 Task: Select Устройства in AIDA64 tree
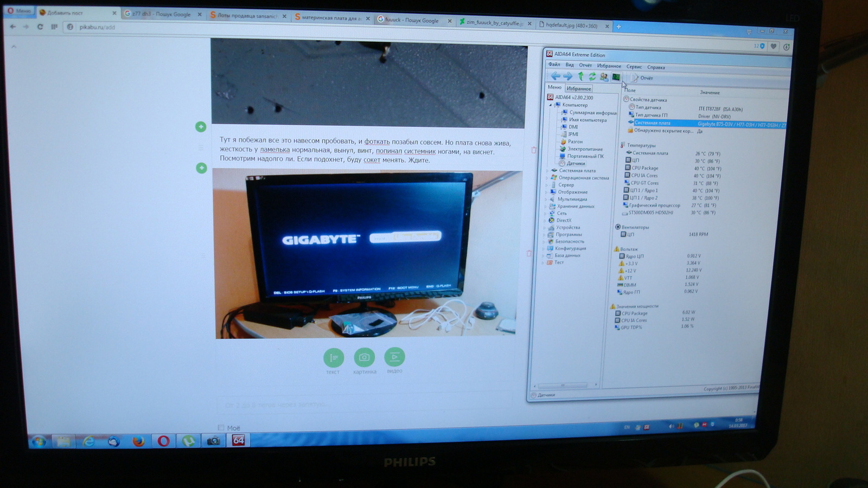(x=568, y=227)
